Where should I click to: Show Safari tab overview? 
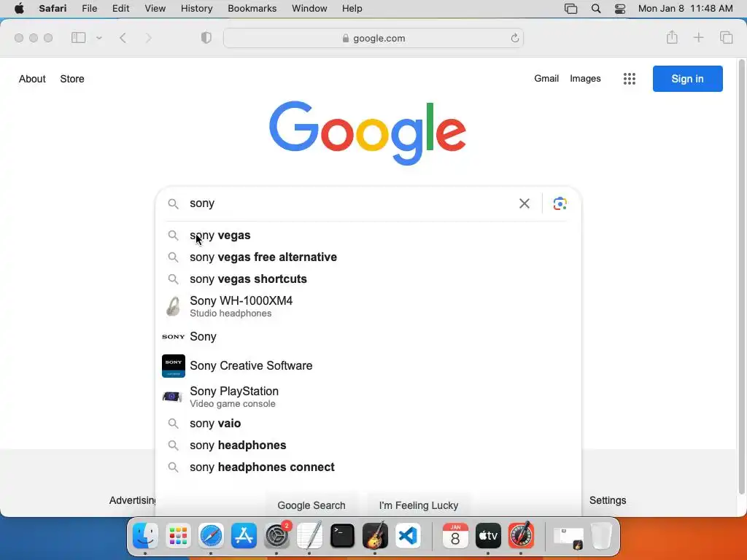[x=726, y=37]
